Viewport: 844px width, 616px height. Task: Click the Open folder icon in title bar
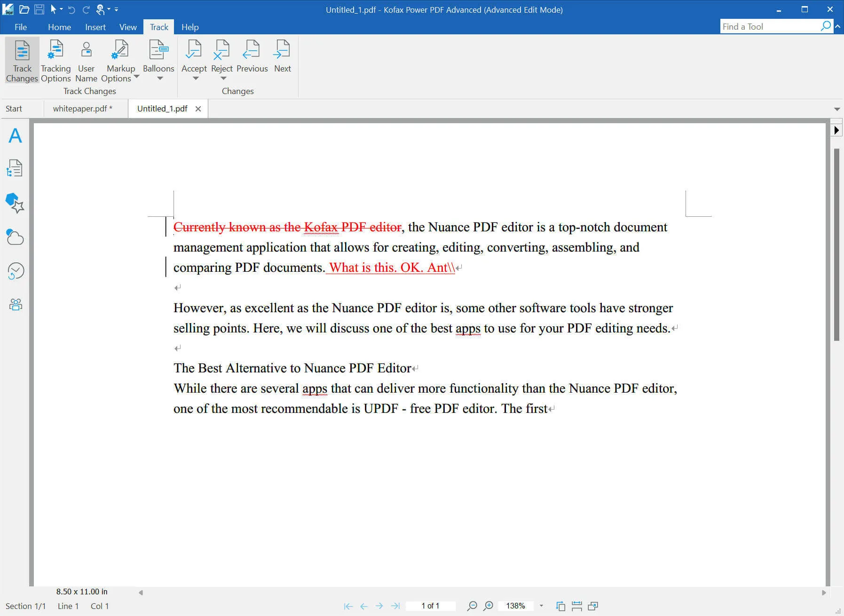(24, 9)
